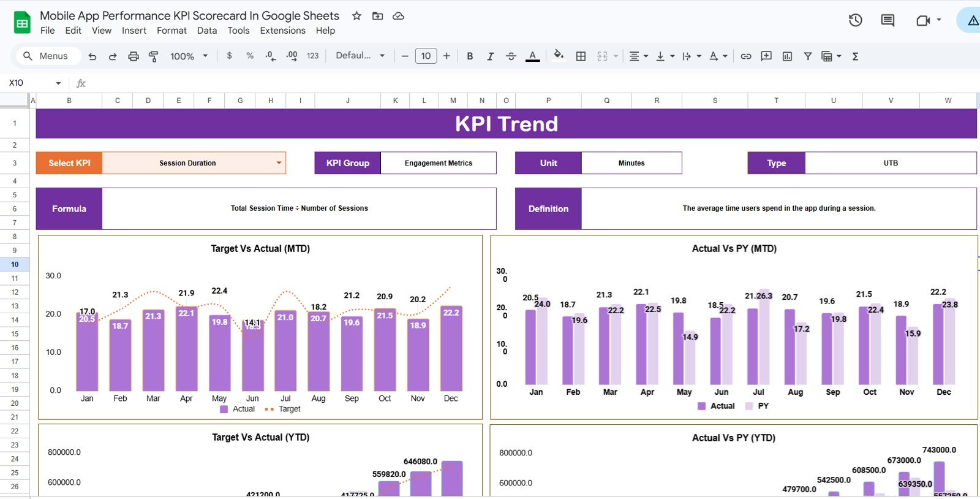Open the Help menu
Viewport: 980px width, 499px height.
click(x=325, y=31)
